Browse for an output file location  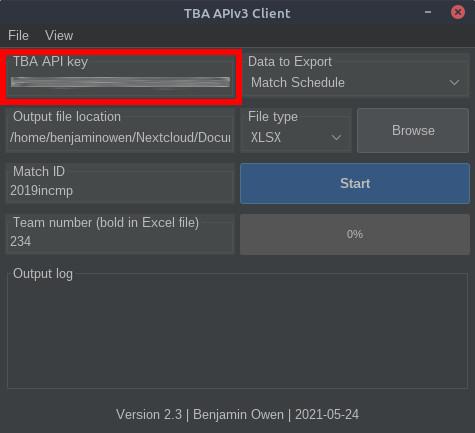pyautogui.click(x=413, y=131)
